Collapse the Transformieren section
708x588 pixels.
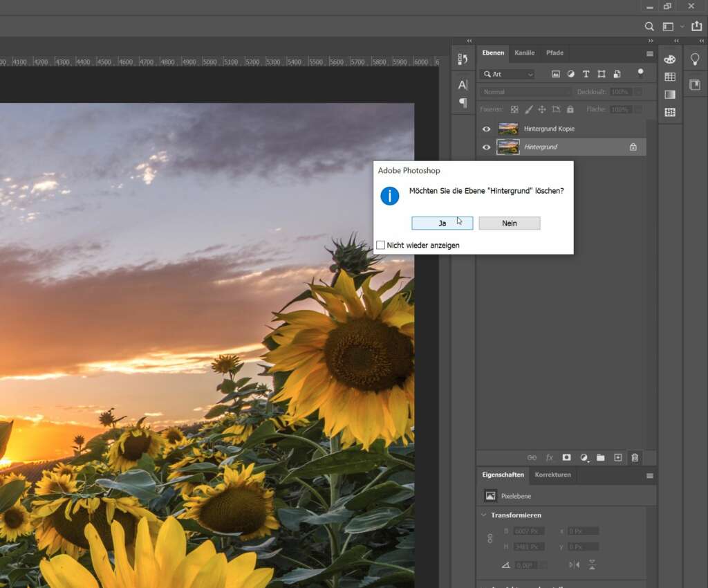[483, 515]
